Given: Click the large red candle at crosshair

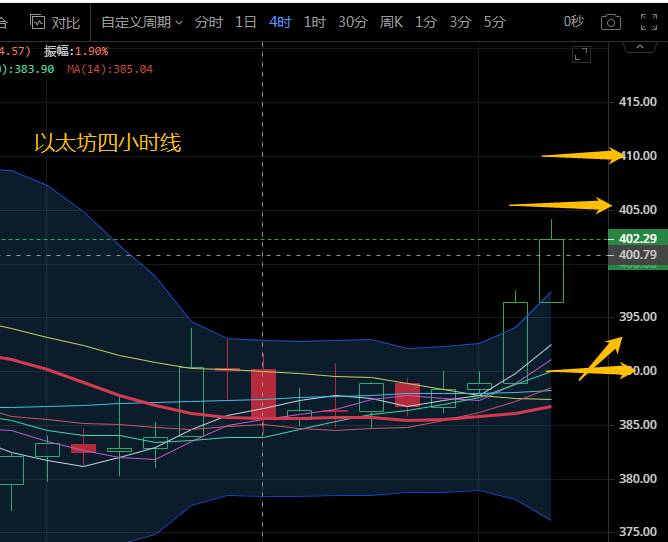Looking at the screenshot, I should pyautogui.click(x=263, y=393).
